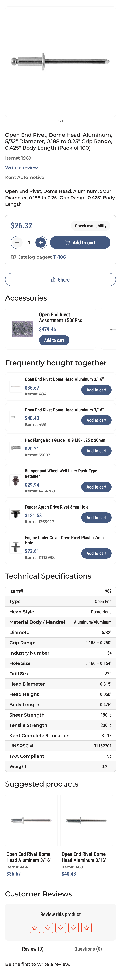Open catalog page 11-106 link
121x980 pixels.
[59, 257]
